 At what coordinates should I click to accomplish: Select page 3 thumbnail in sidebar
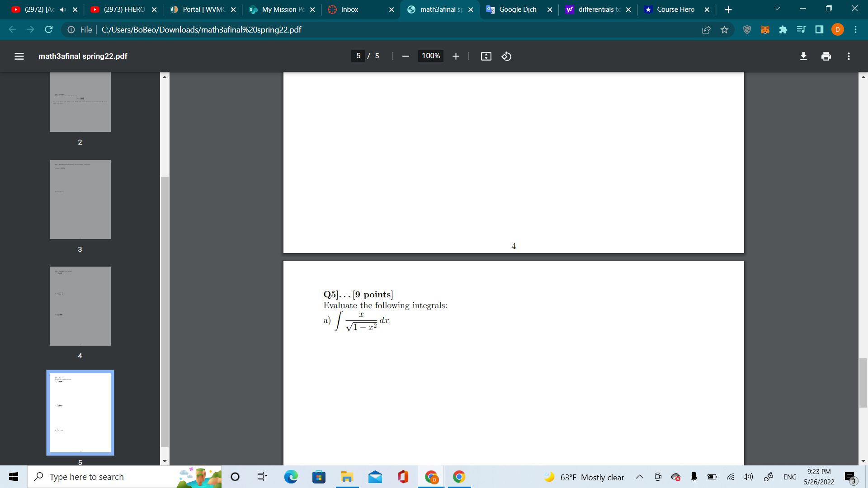coord(80,199)
